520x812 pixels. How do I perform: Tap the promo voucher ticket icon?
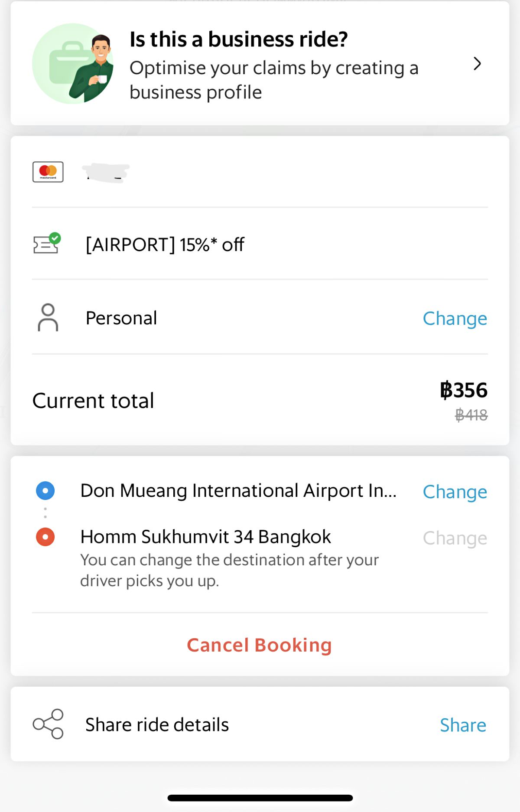[x=47, y=243]
